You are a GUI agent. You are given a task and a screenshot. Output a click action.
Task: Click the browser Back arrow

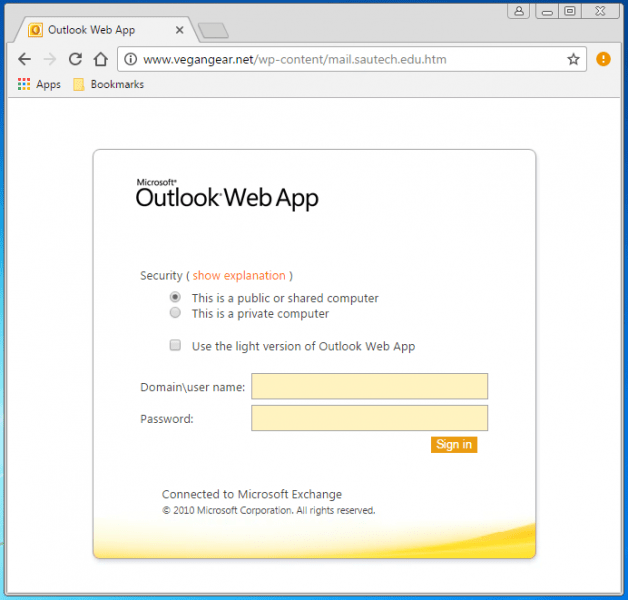[24, 59]
